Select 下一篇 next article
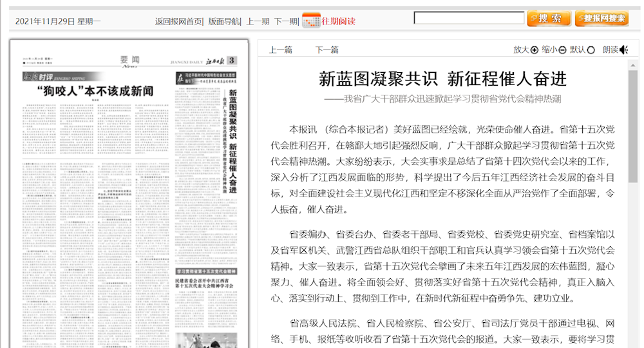Viewport: 644px width, 348px height. [327, 50]
